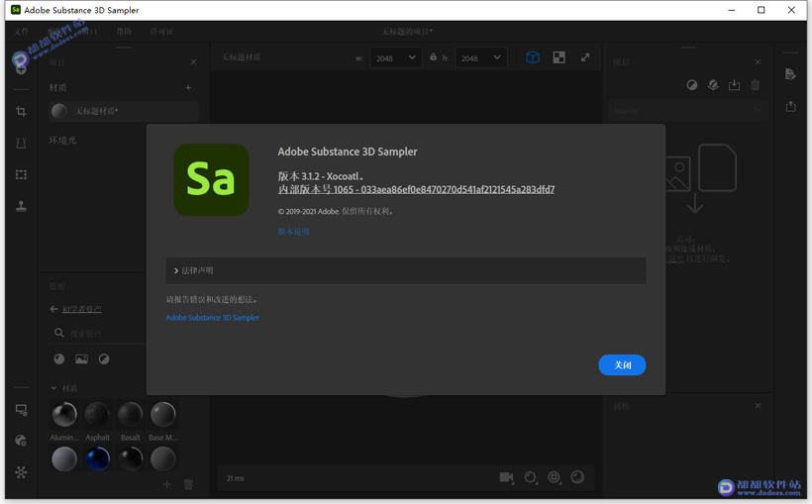Select 环境光 in project panel

(x=62, y=141)
